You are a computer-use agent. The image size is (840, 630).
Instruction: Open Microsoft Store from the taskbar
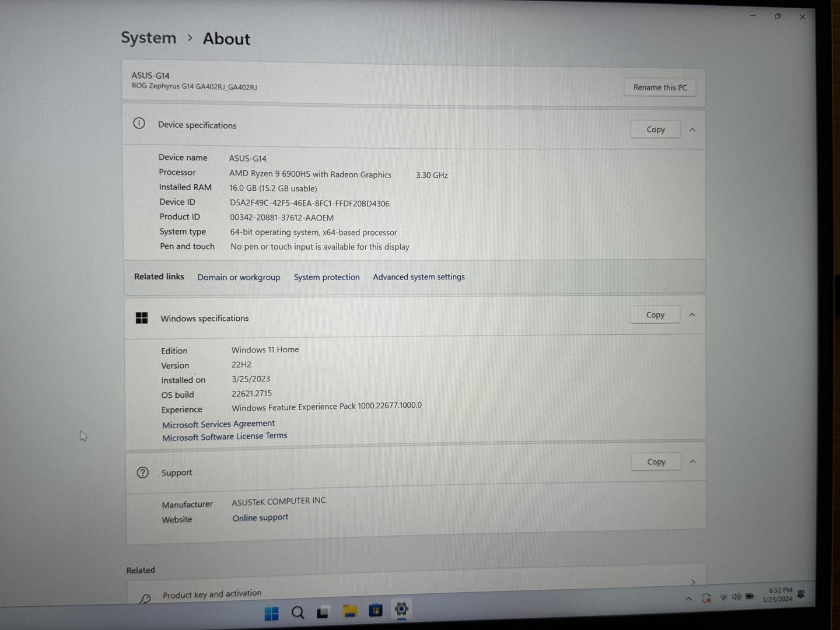(x=376, y=610)
